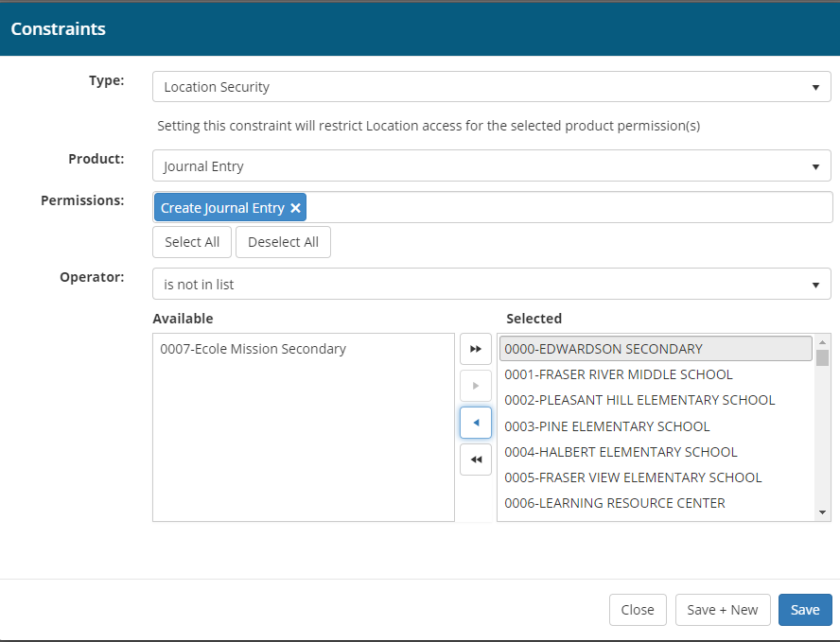The image size is (840, 642).
Task: Click the Save + New button
Action: [723, 610]
